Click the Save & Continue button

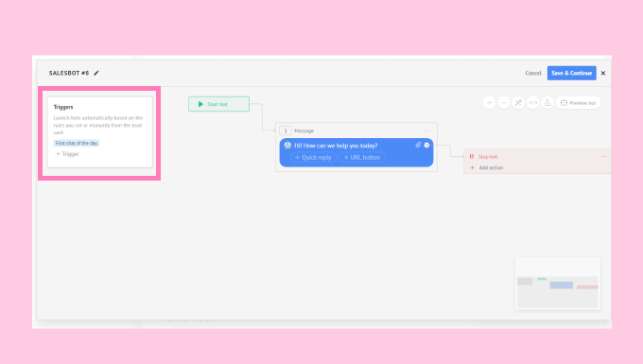(572, 73)
